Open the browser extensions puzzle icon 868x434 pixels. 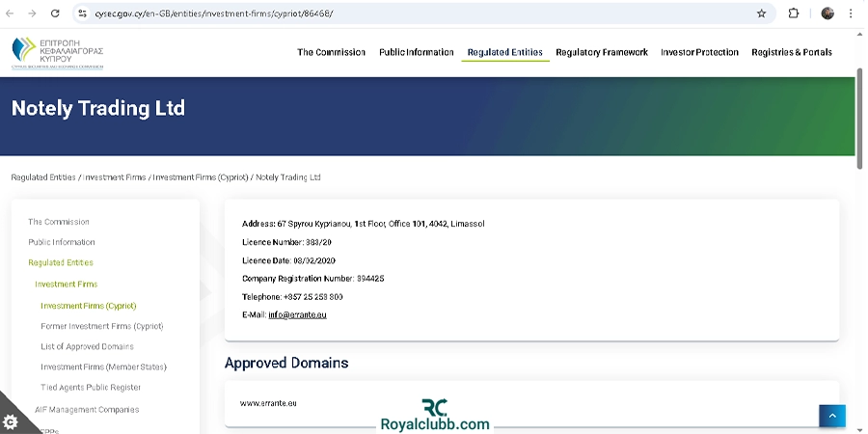(x=794, y=14)
